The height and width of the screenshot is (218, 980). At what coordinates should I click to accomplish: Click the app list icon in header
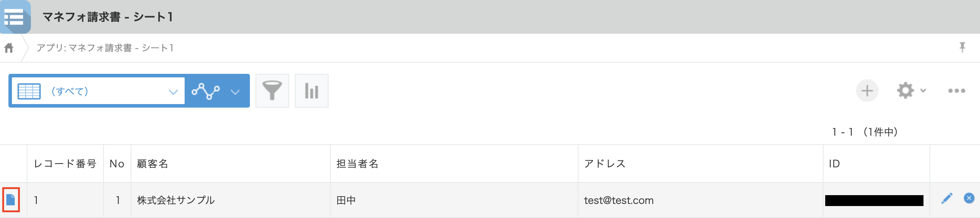coord(14,17)
